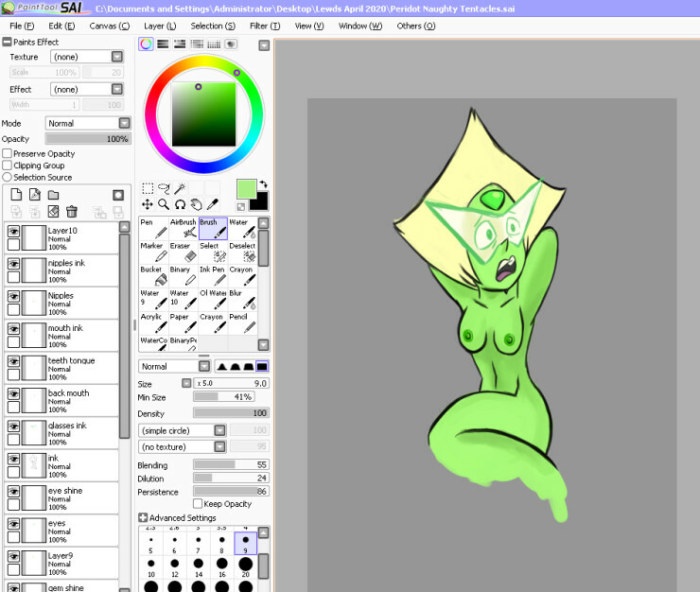Swap foreground and background colors
Viewport: 700px width, 592px height.
[263, 183]
